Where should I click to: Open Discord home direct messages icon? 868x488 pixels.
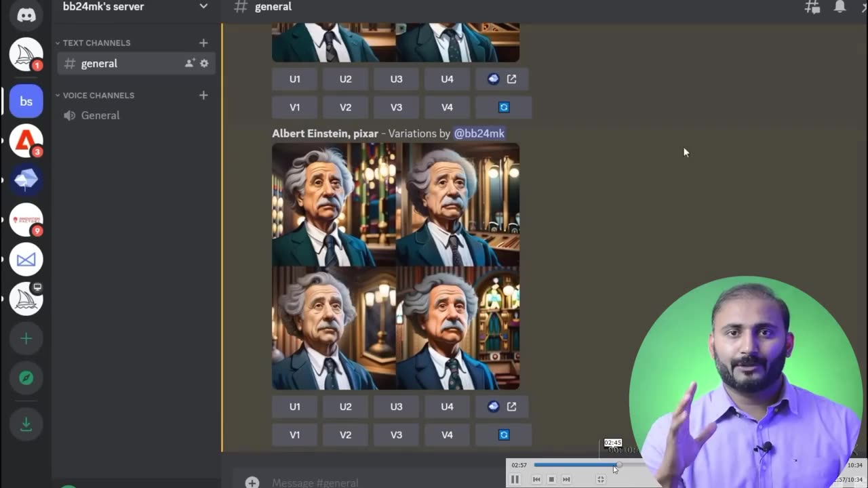click(x=26, y=15)
